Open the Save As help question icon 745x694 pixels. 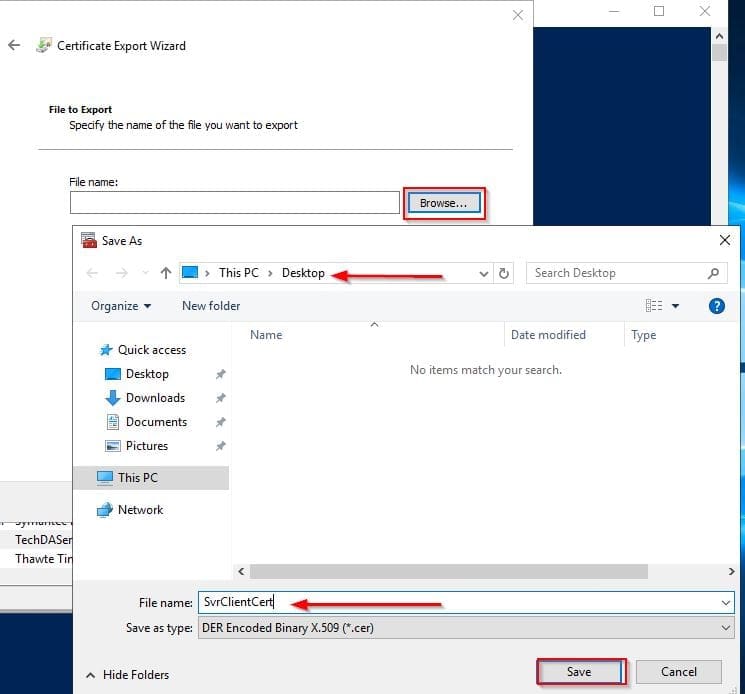(716, 306)
